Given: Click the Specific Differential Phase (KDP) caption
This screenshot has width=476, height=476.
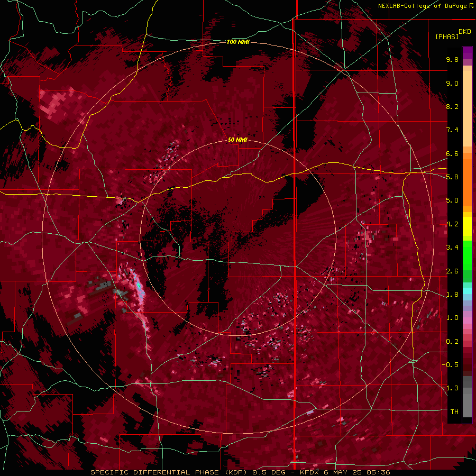Looking at the screenshot, I should [168, 472].
